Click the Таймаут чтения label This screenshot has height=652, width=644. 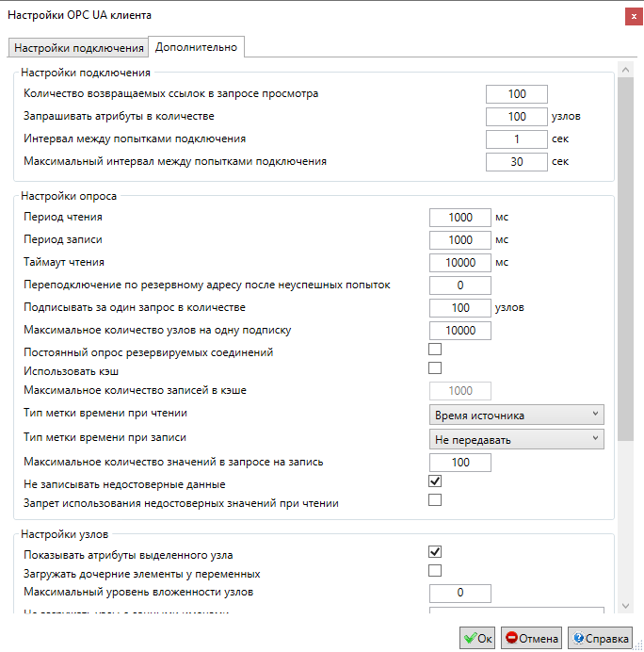(x=64, y=262)
